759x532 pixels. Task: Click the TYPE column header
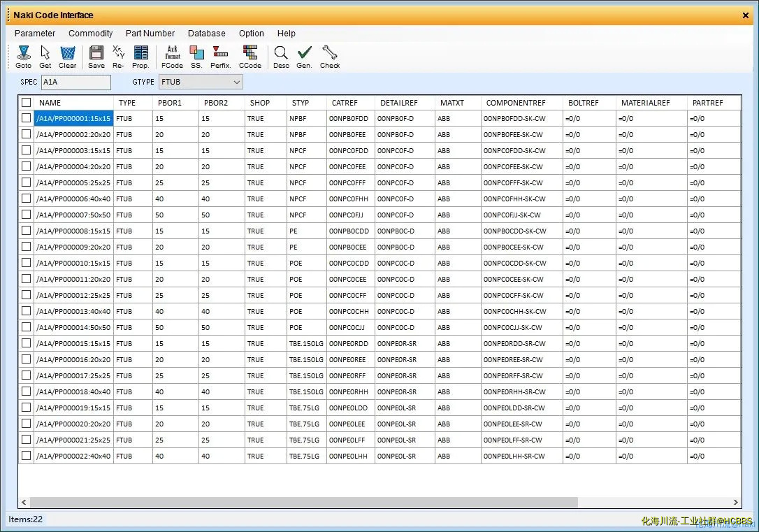coord(133,103)
